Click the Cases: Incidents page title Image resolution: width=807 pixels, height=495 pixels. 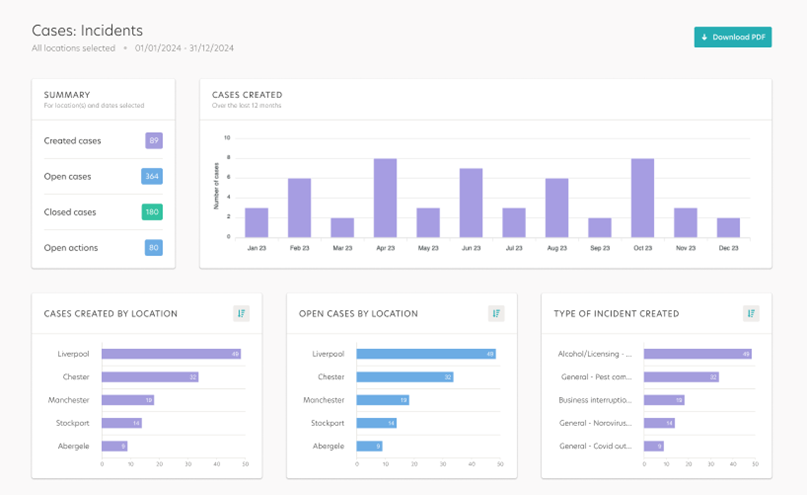87,30
